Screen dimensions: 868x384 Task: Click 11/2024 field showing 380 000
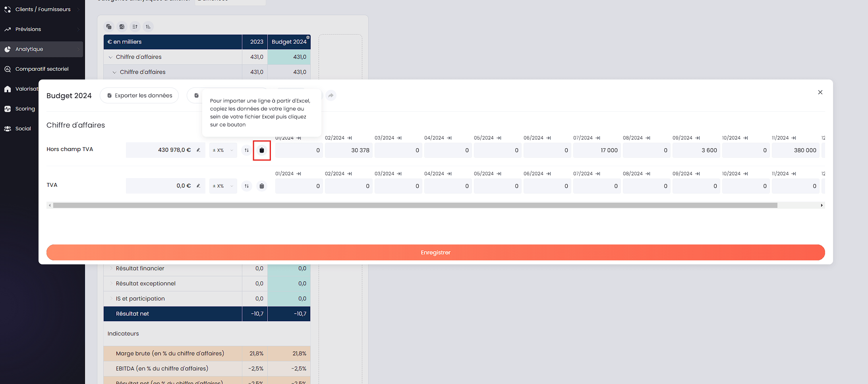tap(796, 150)
